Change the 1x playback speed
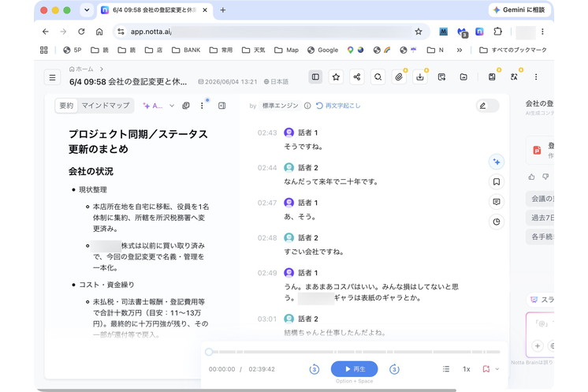The image size is (588, 392). [466, 369]
